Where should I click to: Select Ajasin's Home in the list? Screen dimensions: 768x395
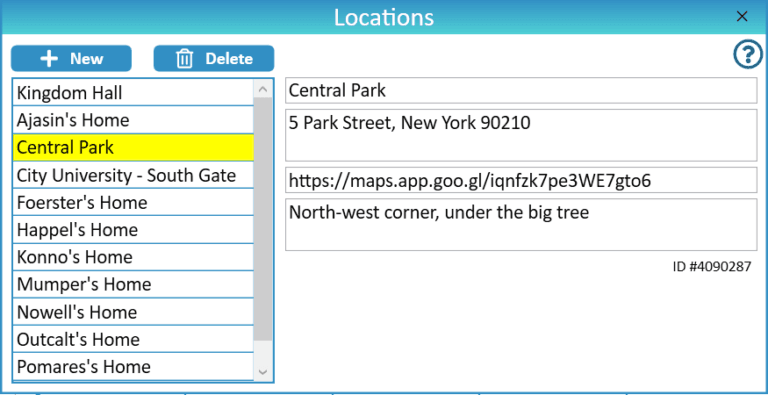click(133, 120)
